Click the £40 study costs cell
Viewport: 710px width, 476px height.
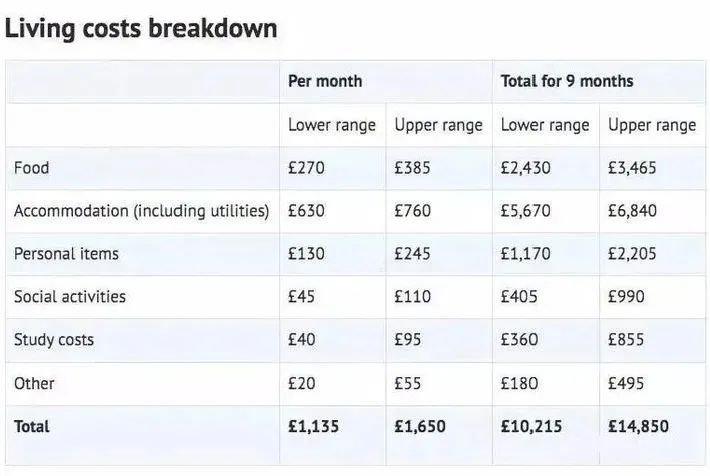302,340
